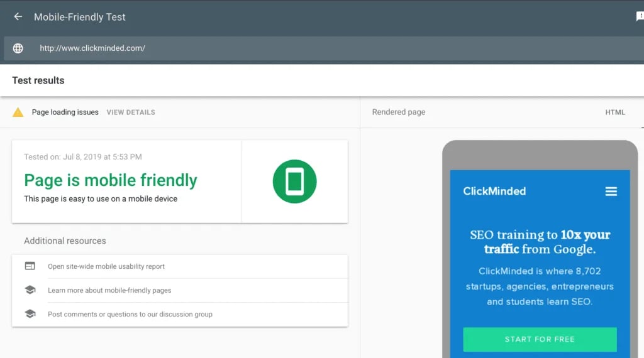Click the ClickMinded logo in the preview

(x=494, y=192)
